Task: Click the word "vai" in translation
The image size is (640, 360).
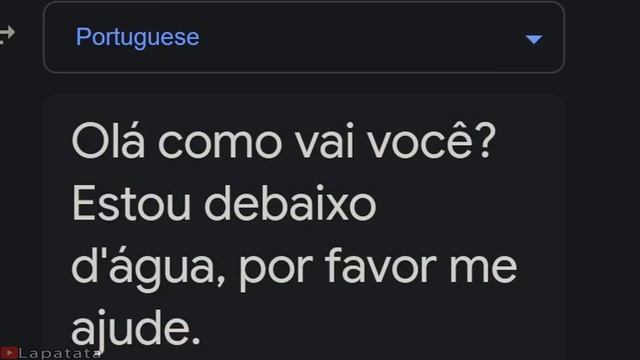Action: coord(324,141)
